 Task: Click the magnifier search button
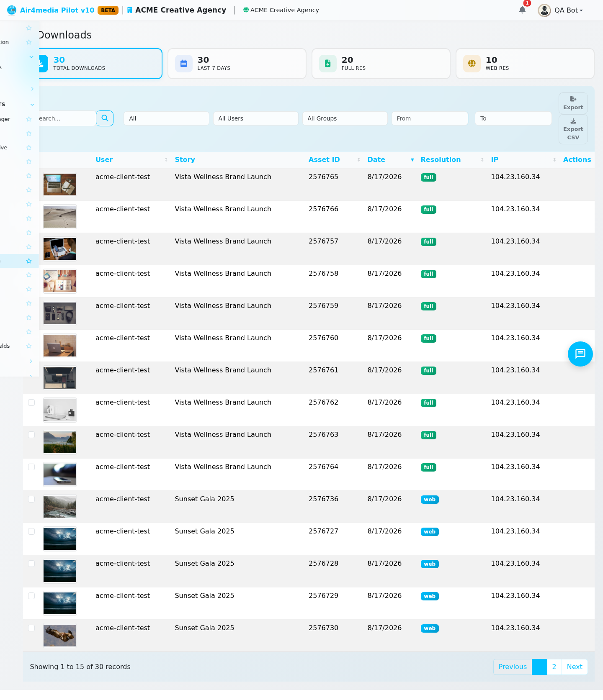pyautogui.click(x=105, y=118)
